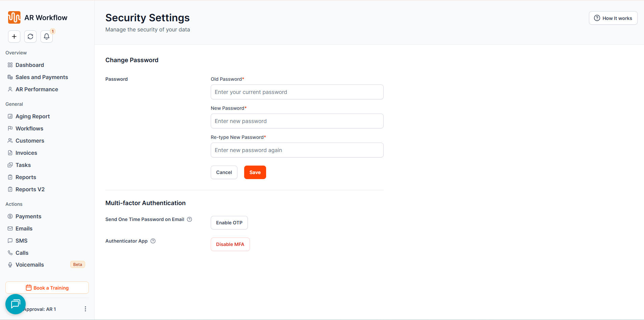Image resolution: width=644 pixels, height=320 pixels.
Task: Enable OTP on email
Action: (x=229, y=223)
